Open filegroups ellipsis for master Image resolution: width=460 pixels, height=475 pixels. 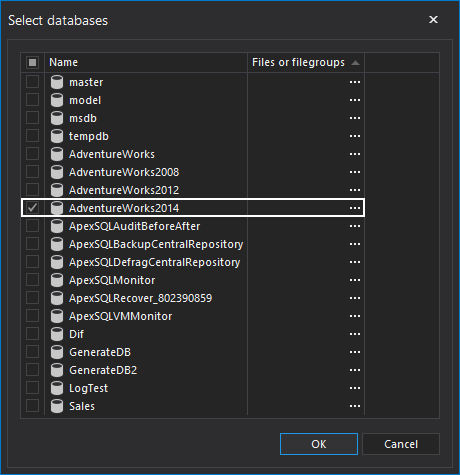tap(355, 82)
